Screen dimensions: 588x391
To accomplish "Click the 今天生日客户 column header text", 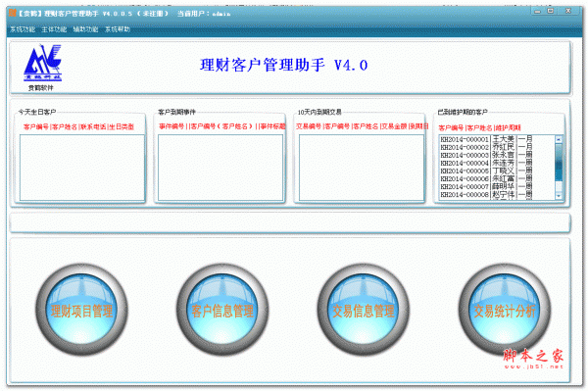I will [x=78, y=126].
